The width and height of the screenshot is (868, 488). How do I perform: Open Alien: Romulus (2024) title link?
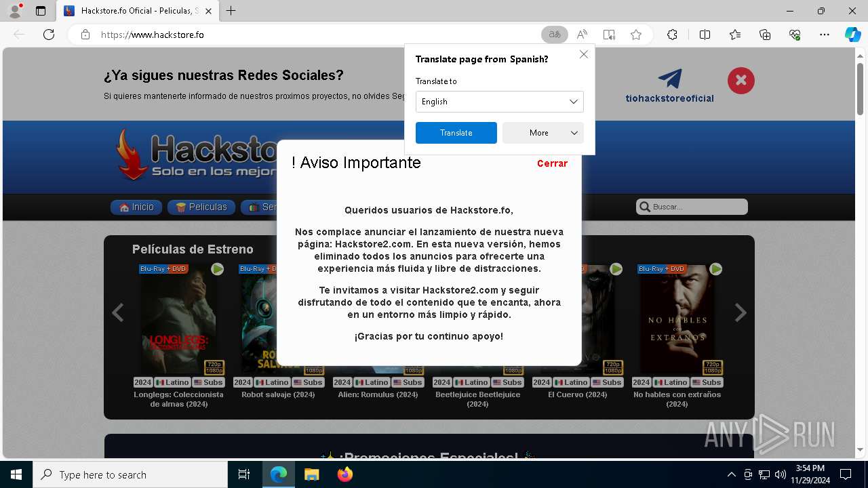point(378,394)
